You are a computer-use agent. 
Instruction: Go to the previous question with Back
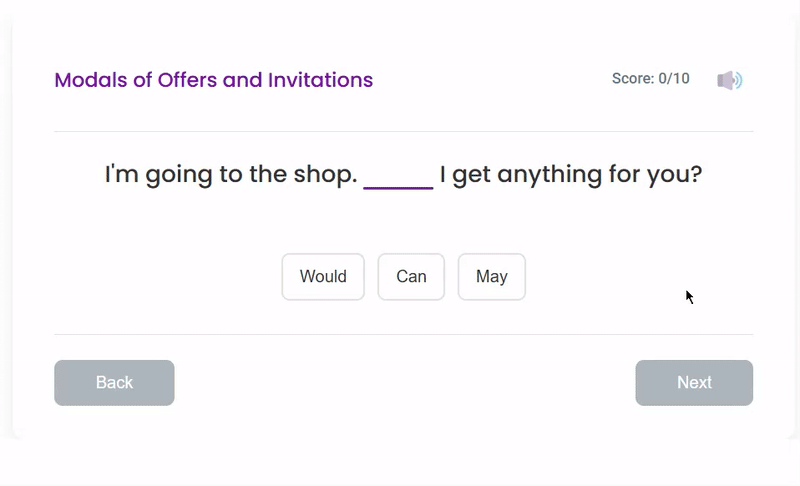coord(114,383)
